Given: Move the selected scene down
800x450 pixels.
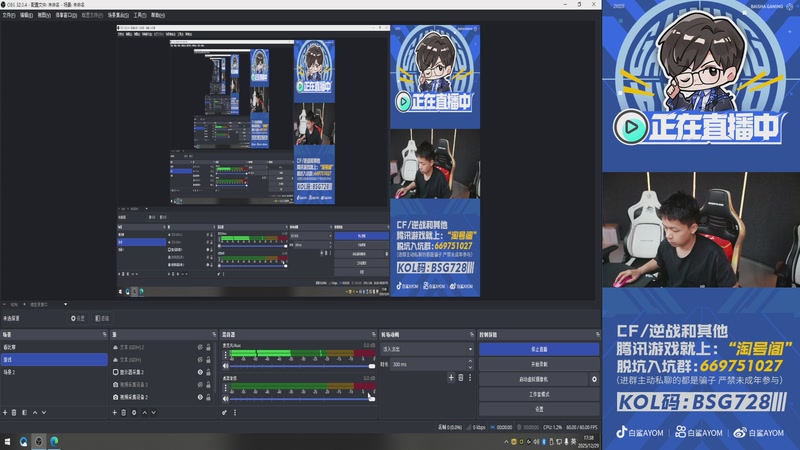Looking at the screenshot, I should tap(44, 412).
